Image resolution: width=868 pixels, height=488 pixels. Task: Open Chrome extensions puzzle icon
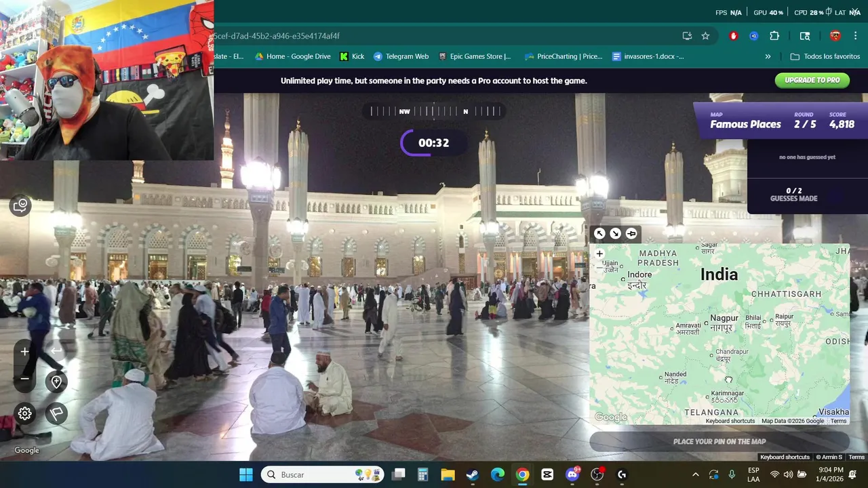click(774, 36)
